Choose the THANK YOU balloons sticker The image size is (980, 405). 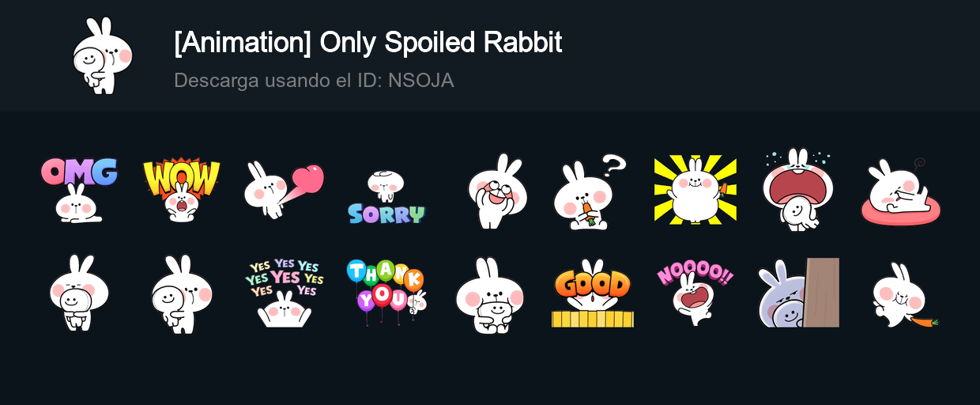pyautogui.click(x=386, y=293)
